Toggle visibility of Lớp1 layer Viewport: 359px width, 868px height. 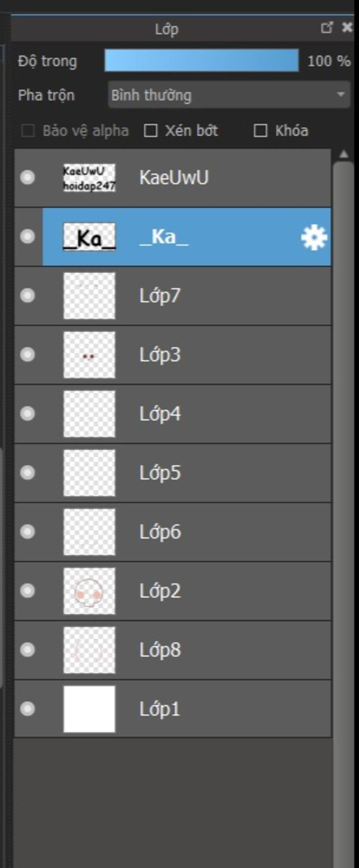click(27, 709)
